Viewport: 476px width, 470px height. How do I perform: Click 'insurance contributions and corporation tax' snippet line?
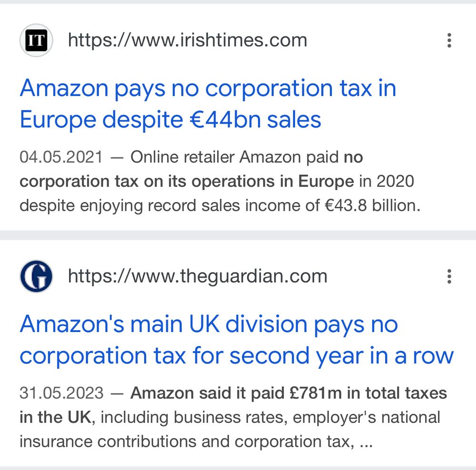[187, 441]
